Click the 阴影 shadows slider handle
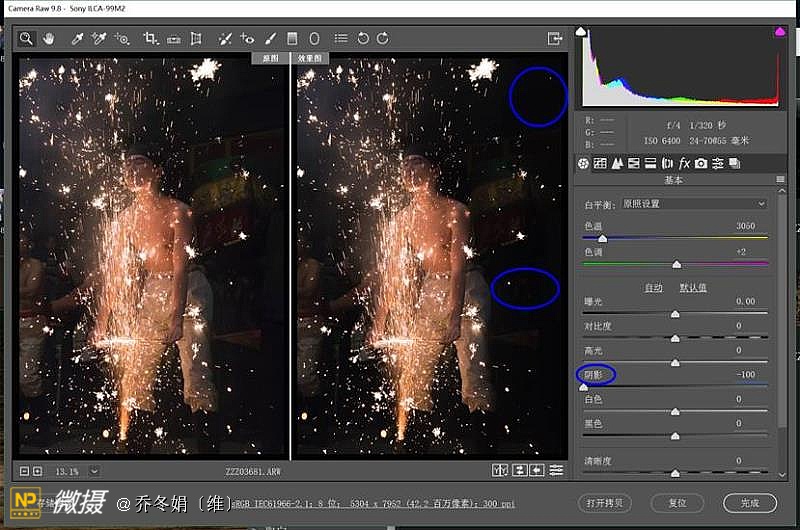 (x=584, y=386)
